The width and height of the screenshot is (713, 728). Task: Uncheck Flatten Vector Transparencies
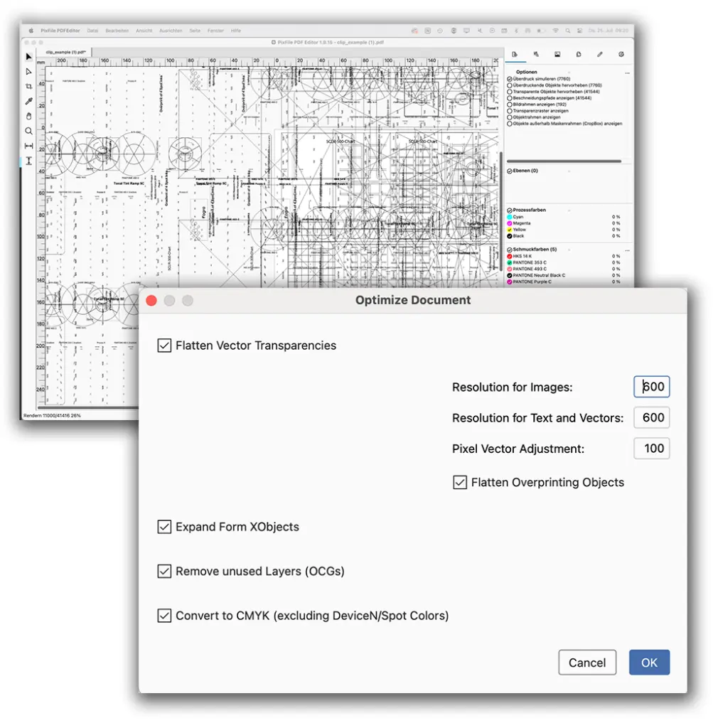click(164, 346)
